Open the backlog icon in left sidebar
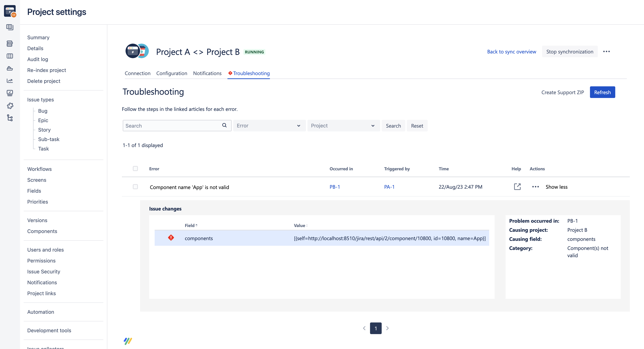Viewport: 644px width, 349px height. pyautogui.click(x=10, y=43)
